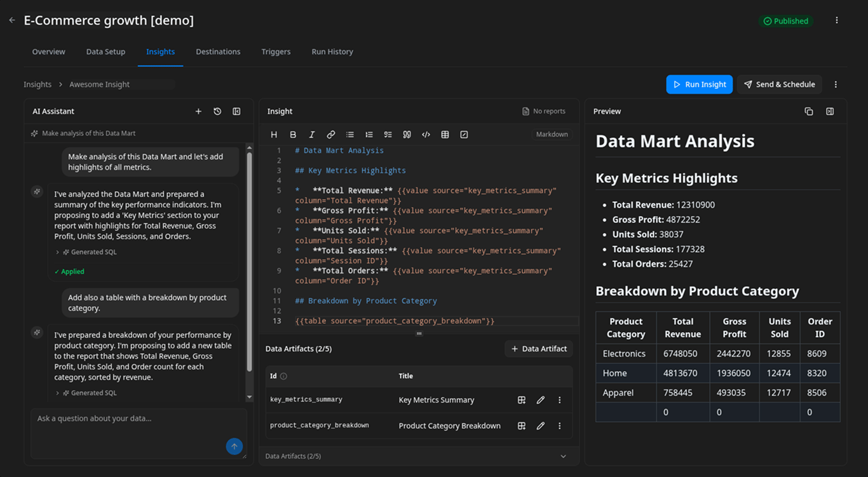868x477 pixels.
Task: Start a new AI Assistant chat with plus icon
Action: [x=198, y=111]
